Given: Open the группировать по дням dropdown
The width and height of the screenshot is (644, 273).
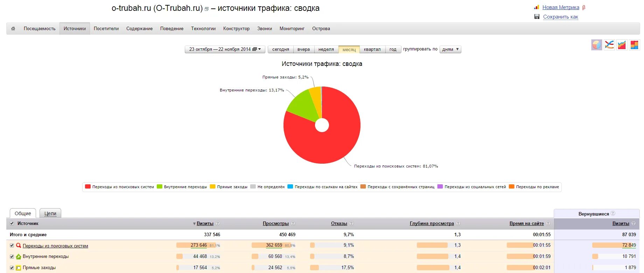Looking at the screenshot, I should coord(450,49).
